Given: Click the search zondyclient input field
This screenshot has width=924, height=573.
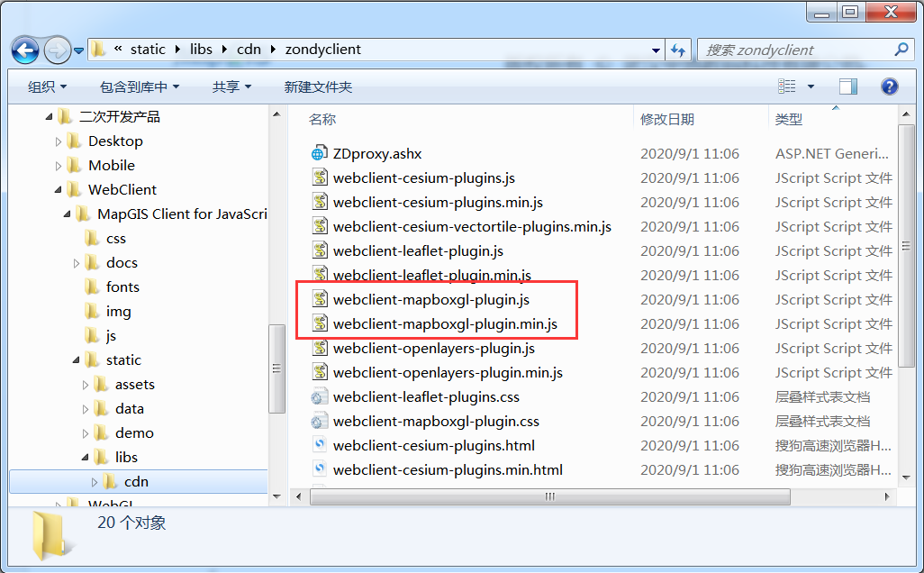Looking at the screenshot, I should (795, 50).
